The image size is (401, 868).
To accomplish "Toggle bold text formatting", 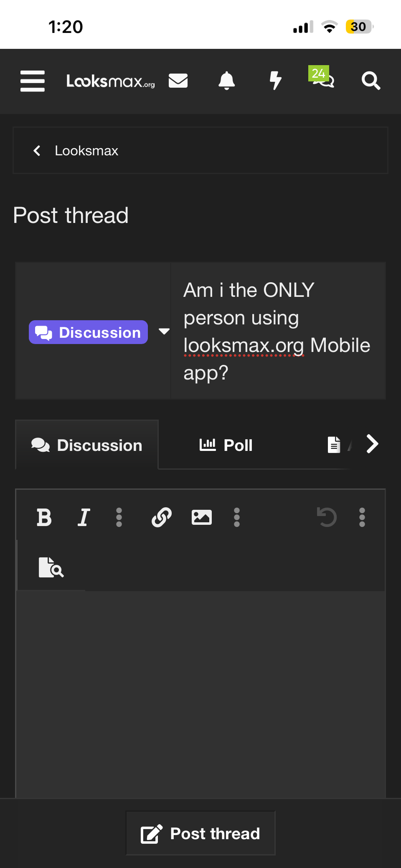I will point(44,517).
